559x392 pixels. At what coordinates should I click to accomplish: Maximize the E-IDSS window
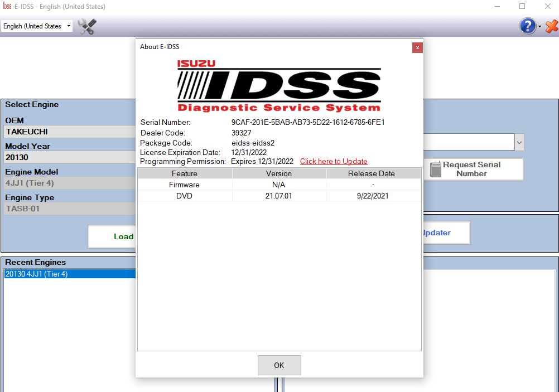[522, 7]
